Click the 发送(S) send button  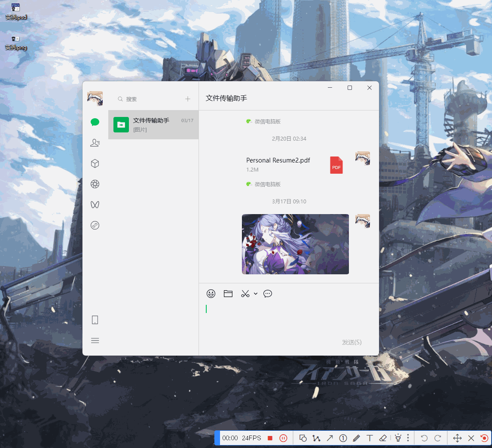(352, 342)
